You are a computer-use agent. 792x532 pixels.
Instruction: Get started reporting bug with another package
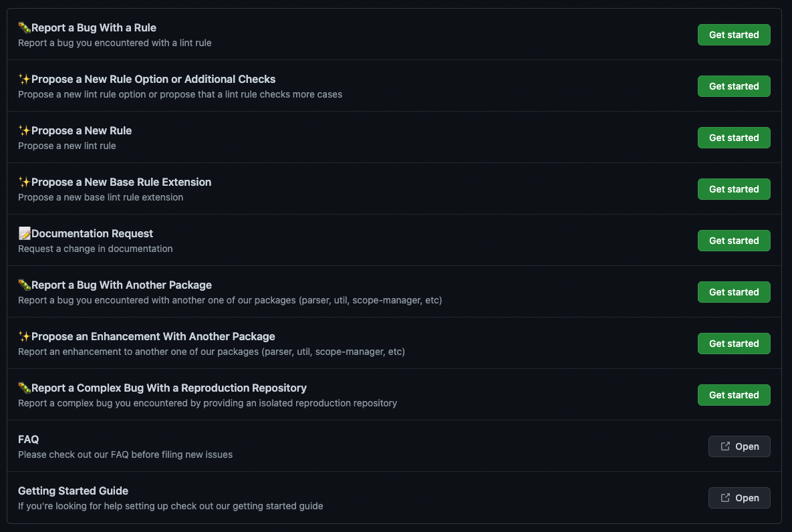(734, 293)
